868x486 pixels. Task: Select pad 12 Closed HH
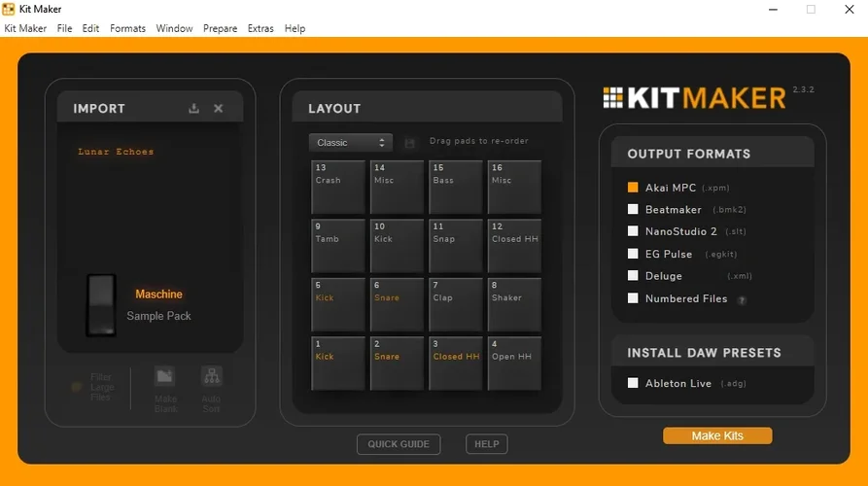(x=514, y=246)
